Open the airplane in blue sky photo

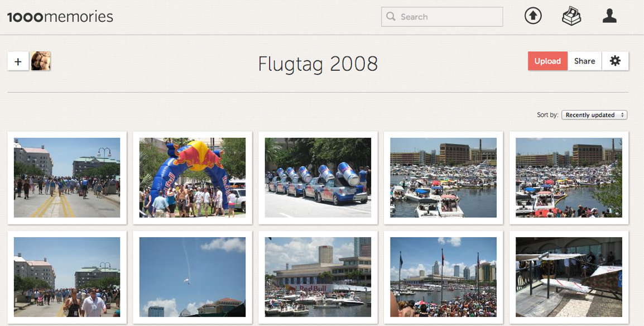[x=193, y=277]
